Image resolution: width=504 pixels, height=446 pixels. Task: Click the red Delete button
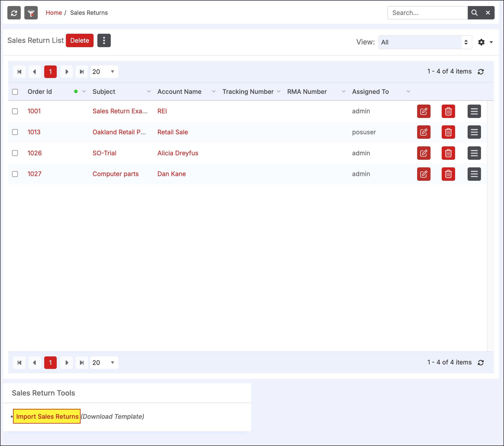(x=80, y=40)
